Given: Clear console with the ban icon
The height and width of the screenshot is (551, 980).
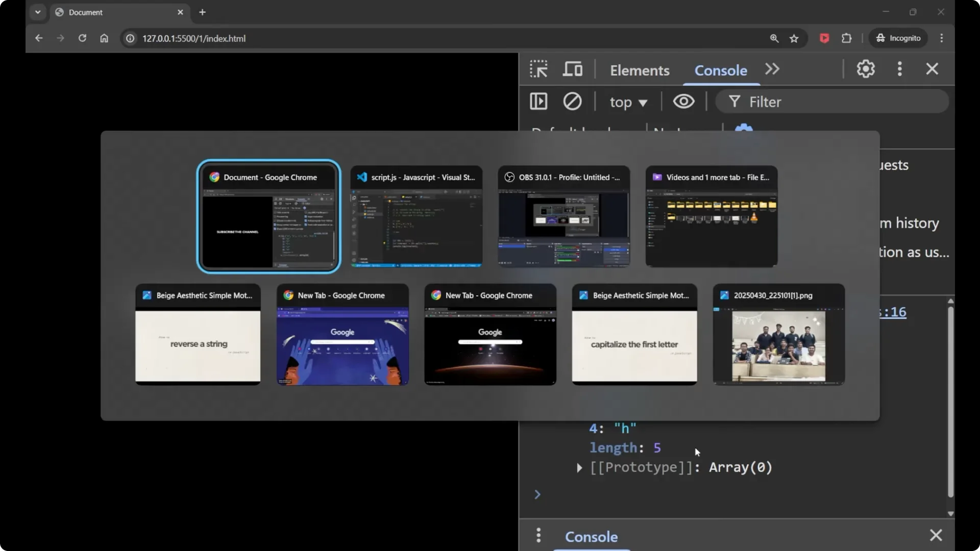Looking at the screenshot, I should (572, 102).
